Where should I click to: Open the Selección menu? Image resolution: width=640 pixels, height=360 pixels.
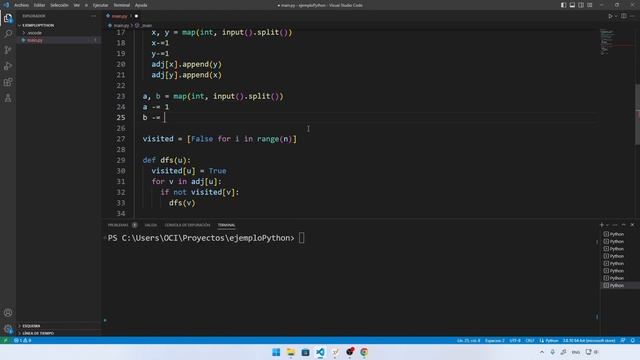coord(59,5)
